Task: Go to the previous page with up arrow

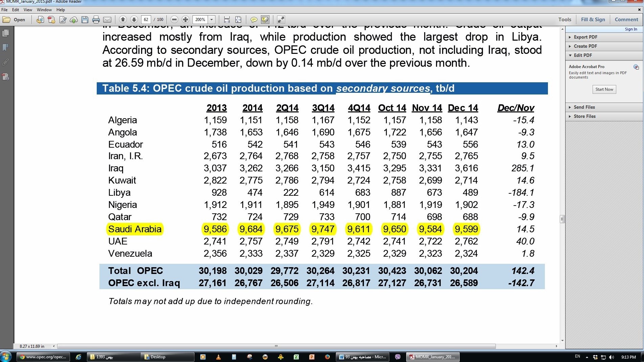Action: click(x=123, y=20)
